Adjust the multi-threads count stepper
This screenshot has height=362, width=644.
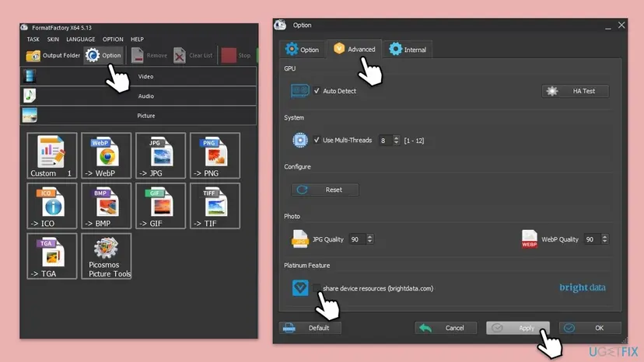click(396, 141)
